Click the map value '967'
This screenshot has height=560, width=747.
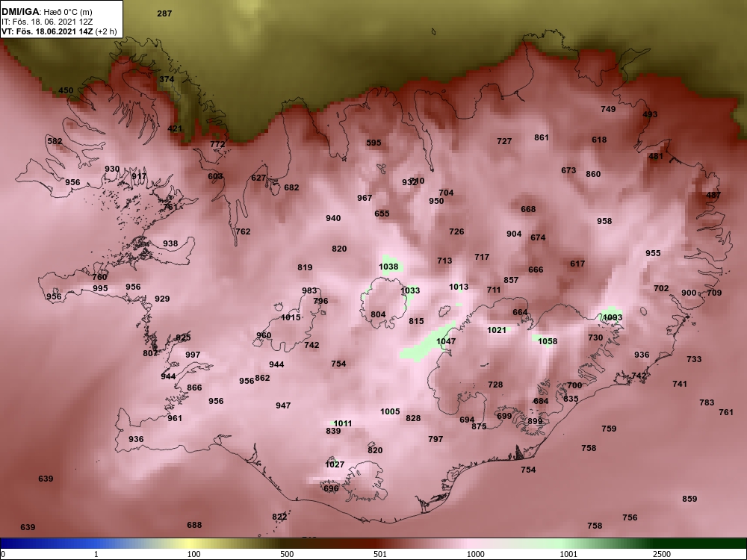tap(365, 198)
